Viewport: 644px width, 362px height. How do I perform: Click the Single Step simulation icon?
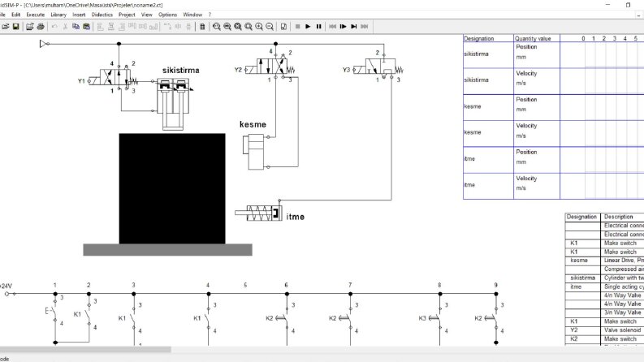pyautogui.click(x=343, y=26)
